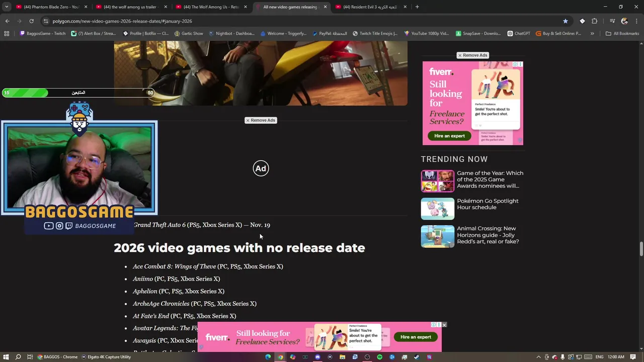Open Animal Crossing Jolly Redd's guide
The image size is (644, 362).
[x=488, y=235]
